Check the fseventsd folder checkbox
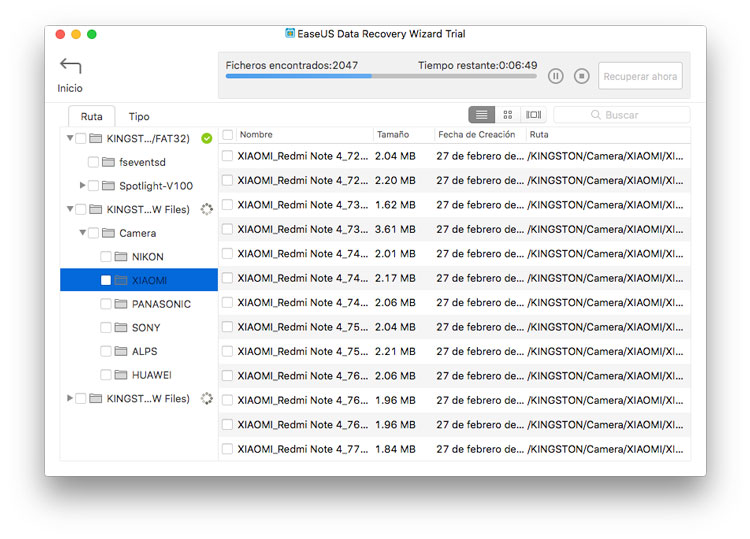Screen dimensions: 750x539 point(93,162)
